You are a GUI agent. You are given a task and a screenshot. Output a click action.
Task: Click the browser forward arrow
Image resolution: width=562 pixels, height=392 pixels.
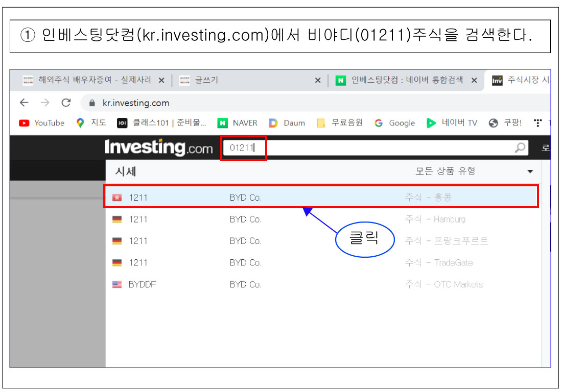[x=45, y=103]
